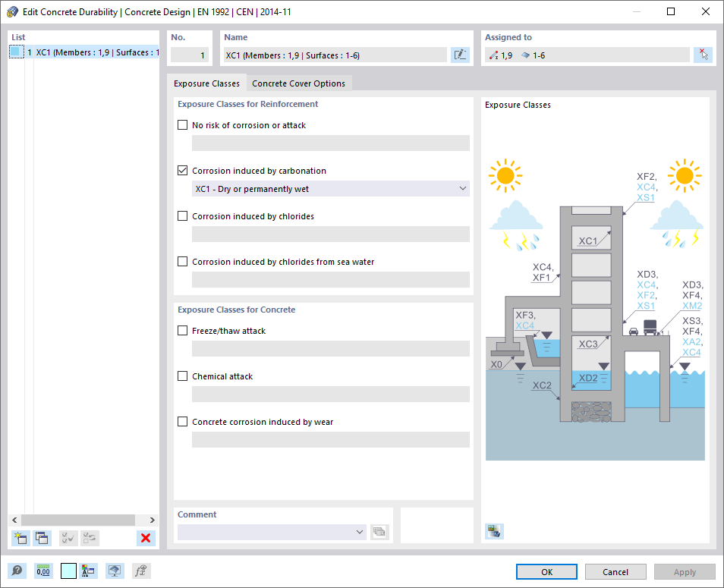Check Corrosion induced by chlorides from sea water
This screenshot has width=724, height=588.
coord(183,262)
